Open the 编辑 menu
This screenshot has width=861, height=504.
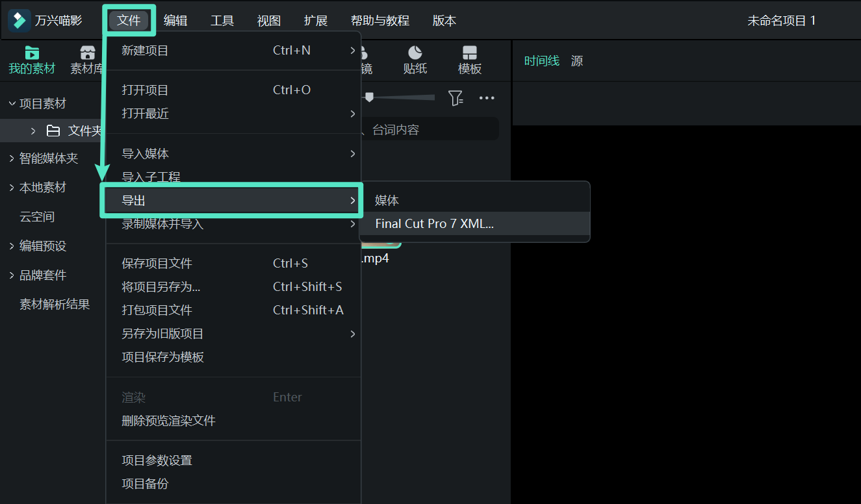(x=175, y=20)
